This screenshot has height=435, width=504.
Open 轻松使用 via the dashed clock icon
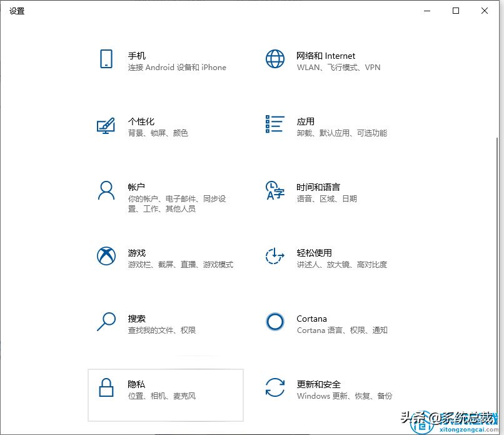point(275,257)
